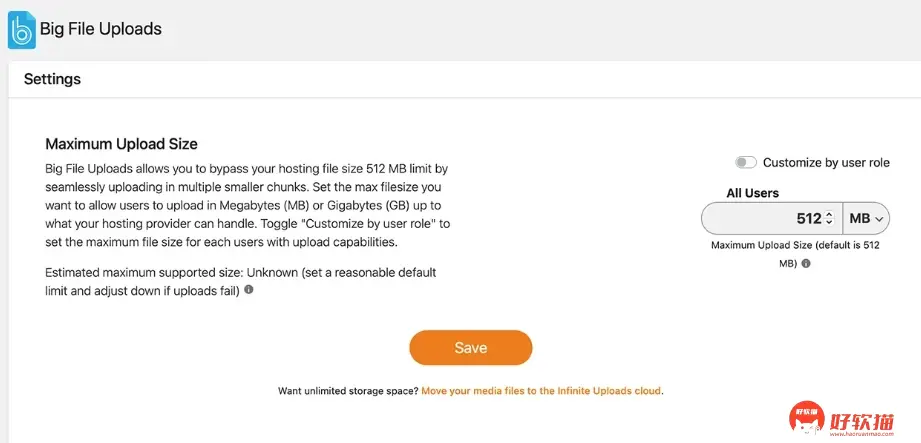921x443 pixels.
Task: Enable the Customize by user role toggle
Action: point(746,162)
